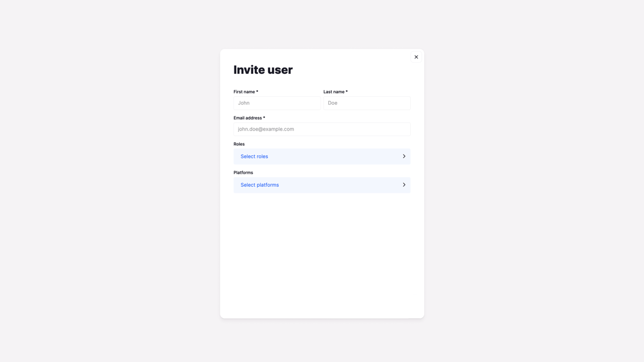Viewport: 644px width, 362px height.
Task: Click the required asterisk beside Last name
Action: point(347,92)
